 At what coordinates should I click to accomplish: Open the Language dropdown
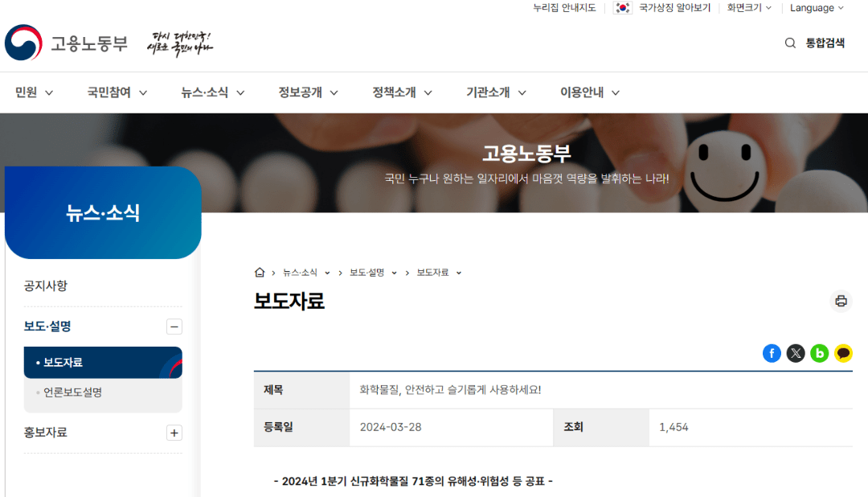817,8
